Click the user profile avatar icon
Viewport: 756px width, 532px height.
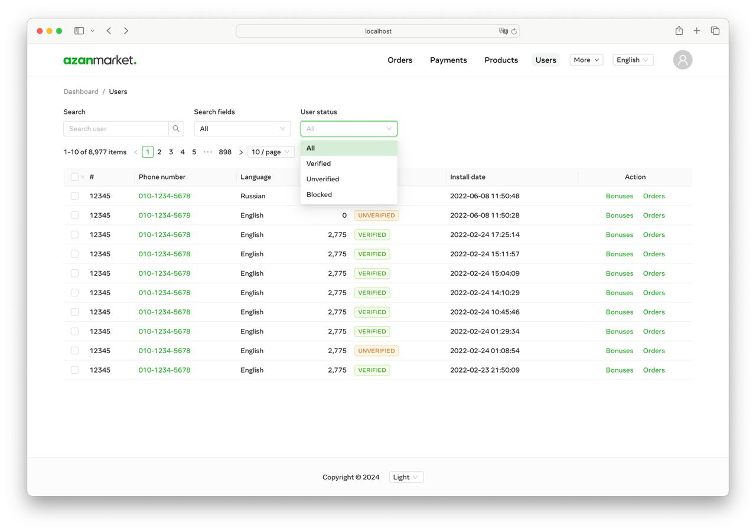(x=682, y=60)
